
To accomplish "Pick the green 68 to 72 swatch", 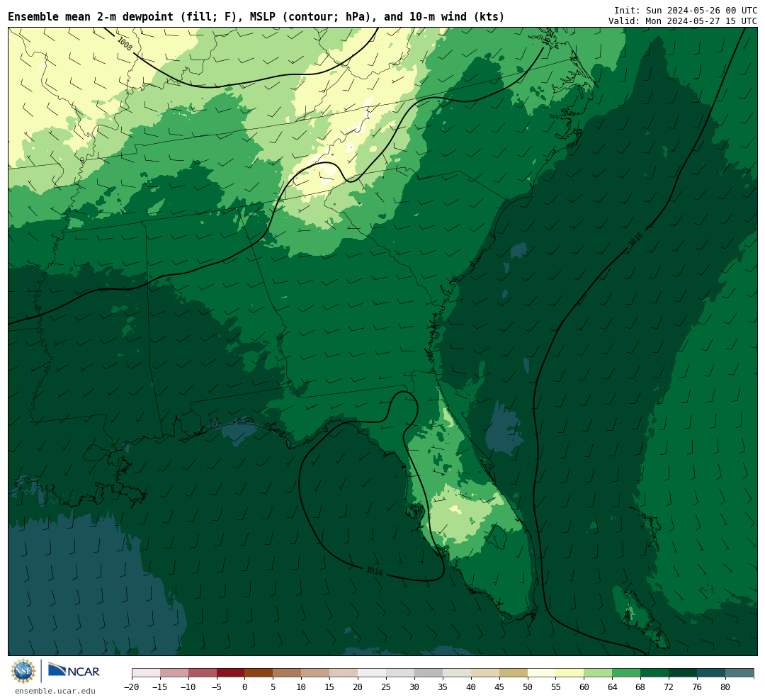I will (x=654, y=673).
